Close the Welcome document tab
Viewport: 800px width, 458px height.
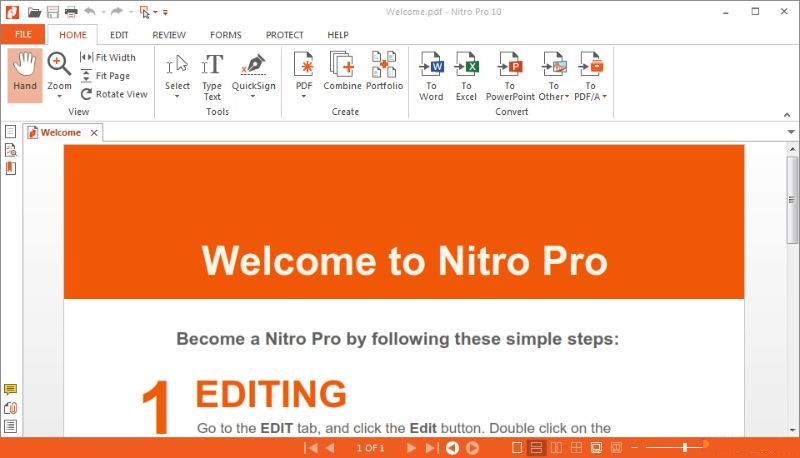coord(94,133)
